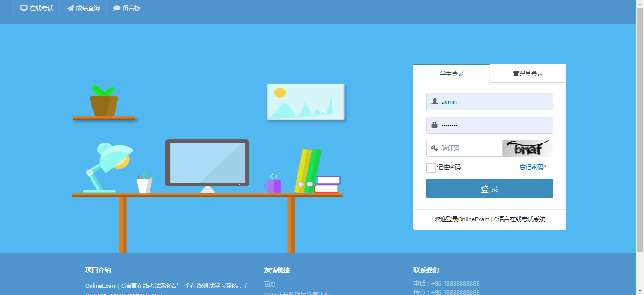The height and width of the screenshot is (295, 644).
Task: Open the 百度 link under 友情链接
Action: click(270, 284)
